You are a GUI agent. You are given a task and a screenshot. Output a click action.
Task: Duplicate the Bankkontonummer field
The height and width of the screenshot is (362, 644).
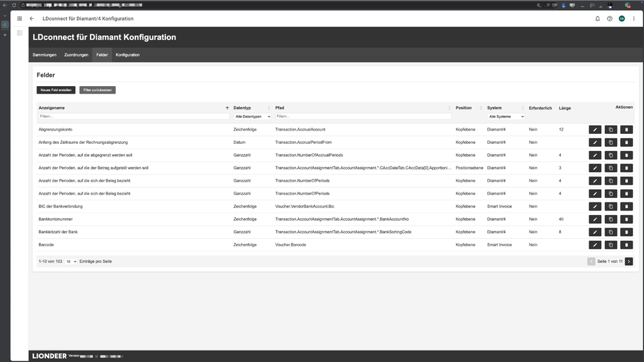(x=611, y=219)
